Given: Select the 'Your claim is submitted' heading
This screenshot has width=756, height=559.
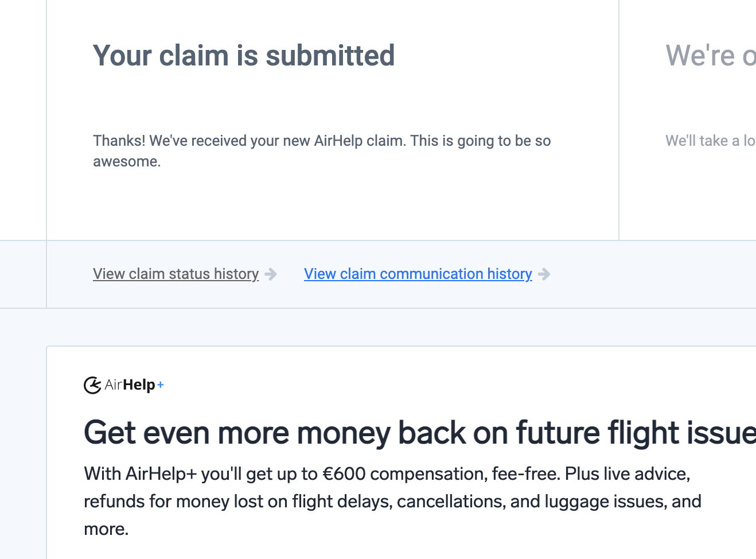Looking at the screenshot, I should click(x=244, y=56).
